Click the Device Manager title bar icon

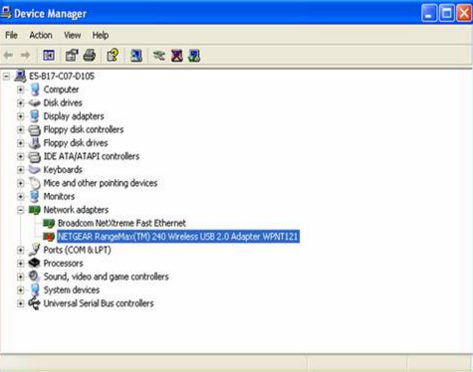coord(6,13)
